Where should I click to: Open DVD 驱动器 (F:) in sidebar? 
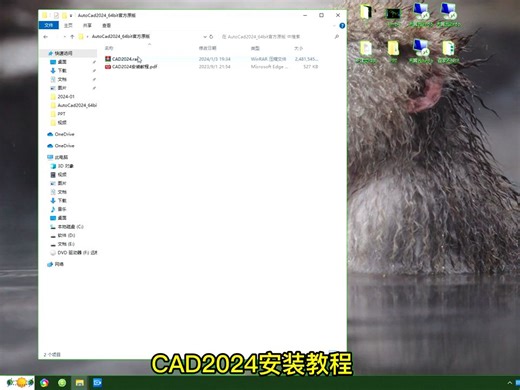77,253
